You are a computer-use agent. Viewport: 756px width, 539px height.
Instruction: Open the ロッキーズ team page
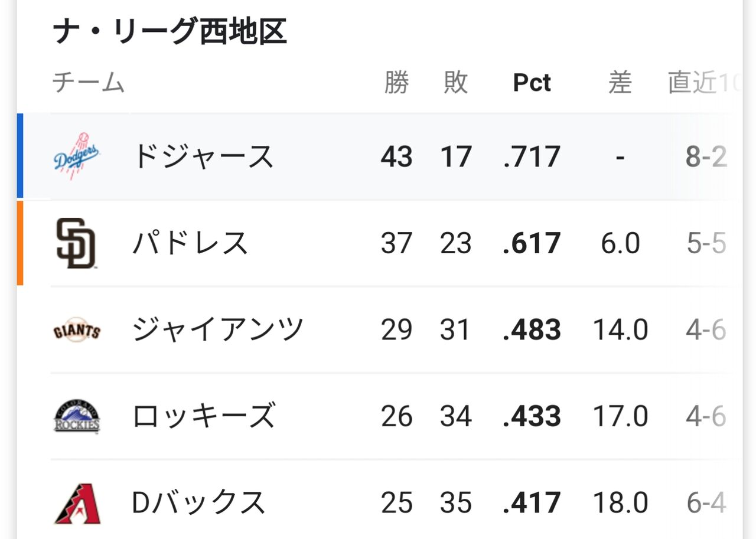[203, 417]
